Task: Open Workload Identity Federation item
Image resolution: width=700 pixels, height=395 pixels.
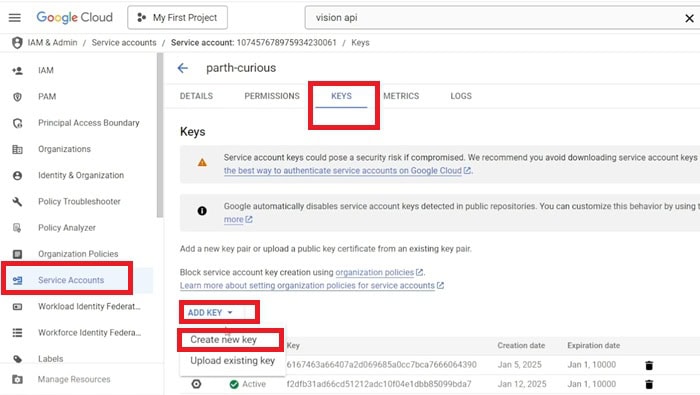Action: (89, 306)
